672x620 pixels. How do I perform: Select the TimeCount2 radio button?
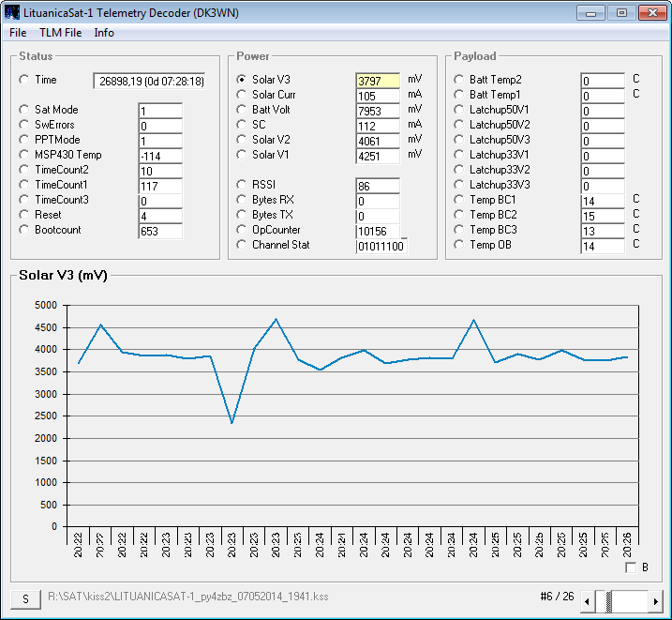click(24, 170)
